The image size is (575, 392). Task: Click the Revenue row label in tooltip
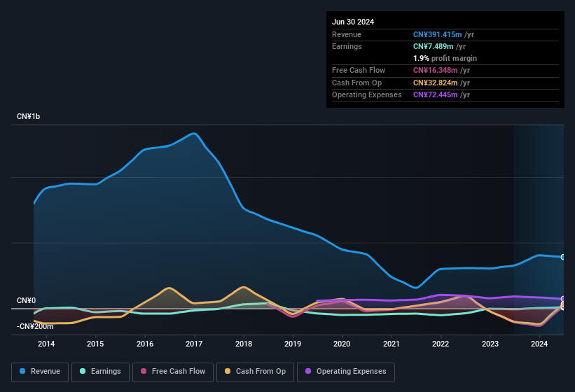(347, 34)
